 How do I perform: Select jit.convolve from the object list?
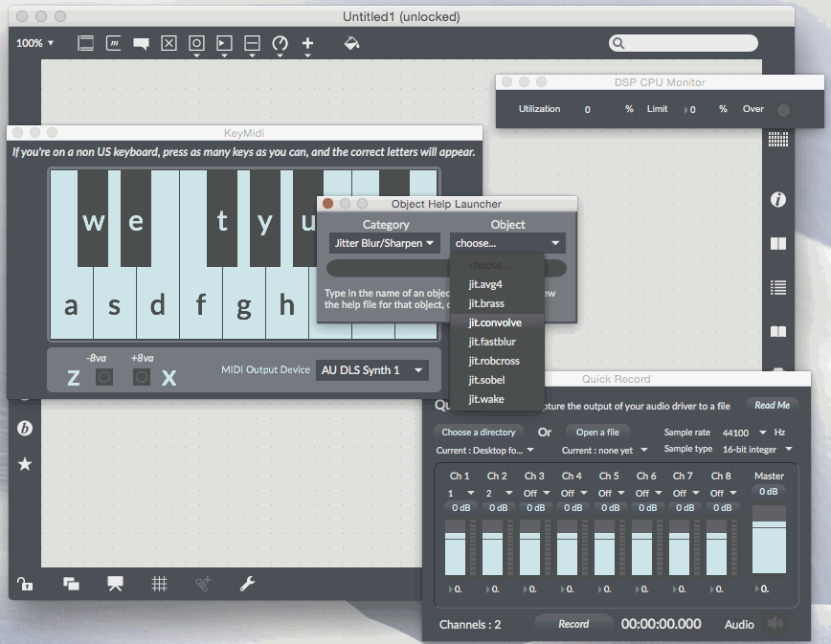coord(495,322)
